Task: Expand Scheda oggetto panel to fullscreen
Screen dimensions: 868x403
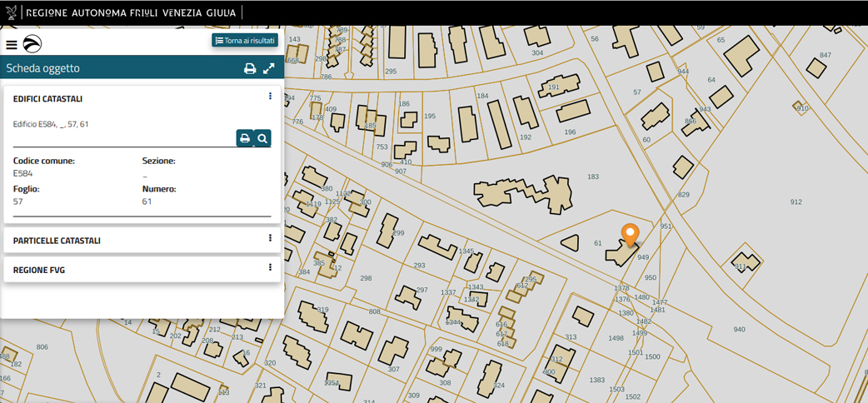Action: point(269,69)
